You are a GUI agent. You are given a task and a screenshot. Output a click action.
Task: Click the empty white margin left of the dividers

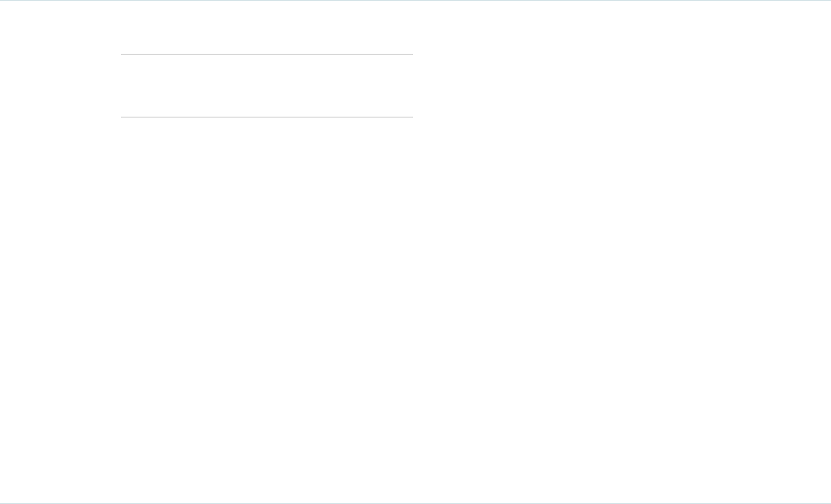[x=59, y=85]
